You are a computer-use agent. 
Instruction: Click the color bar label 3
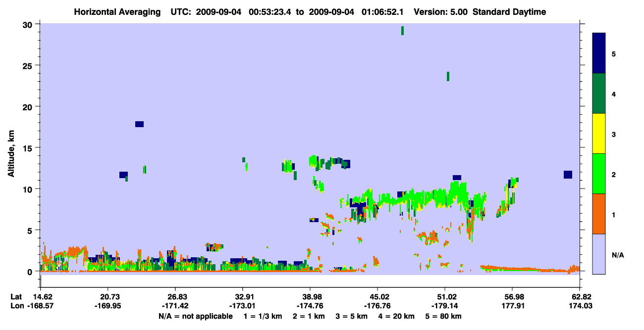(x=614, y=134)
